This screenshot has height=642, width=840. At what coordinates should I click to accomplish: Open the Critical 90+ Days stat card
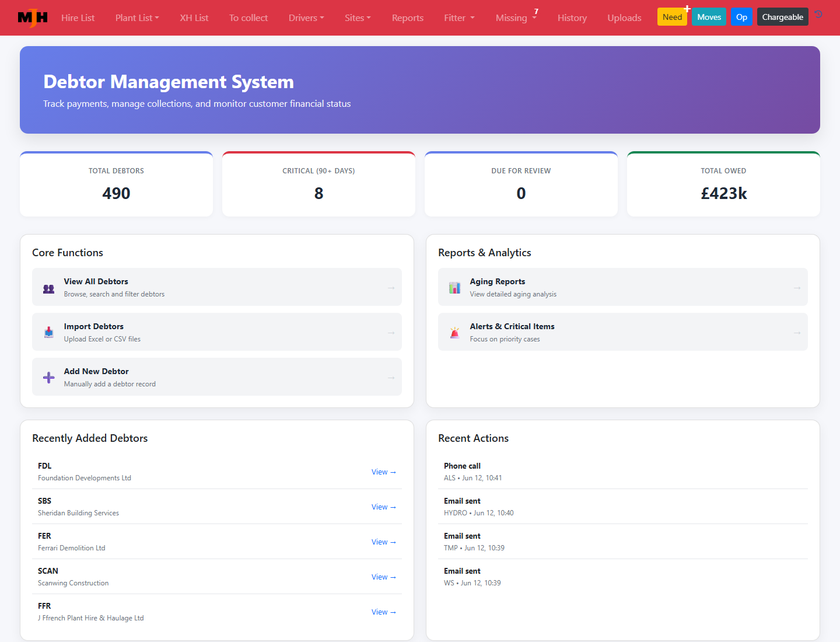click(318, 184)
